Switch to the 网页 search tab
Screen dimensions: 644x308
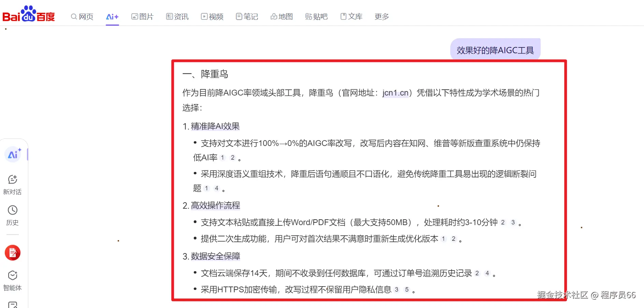(82, 16)
